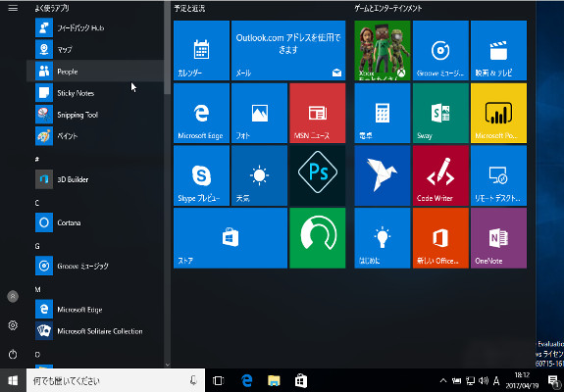The height and width of the screenshot is (392, 564).
Task: Launch the green speed gauge tile
Action: click(318, 238)
